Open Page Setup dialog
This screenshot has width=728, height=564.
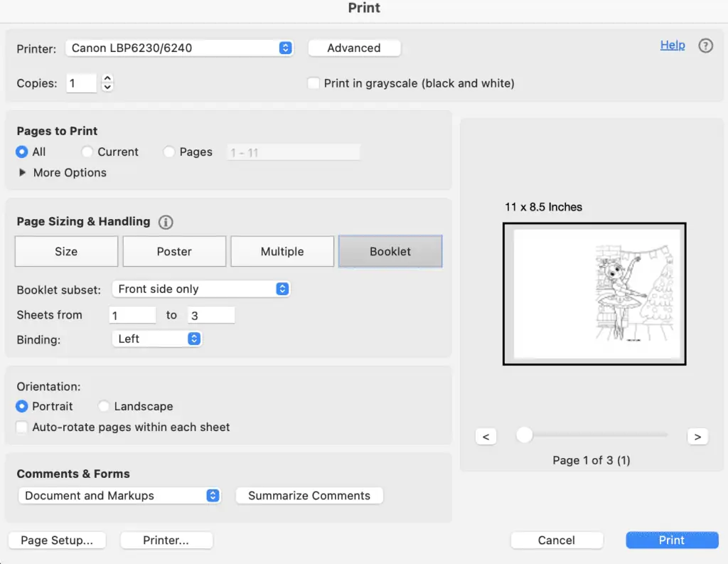click(57, 541)
